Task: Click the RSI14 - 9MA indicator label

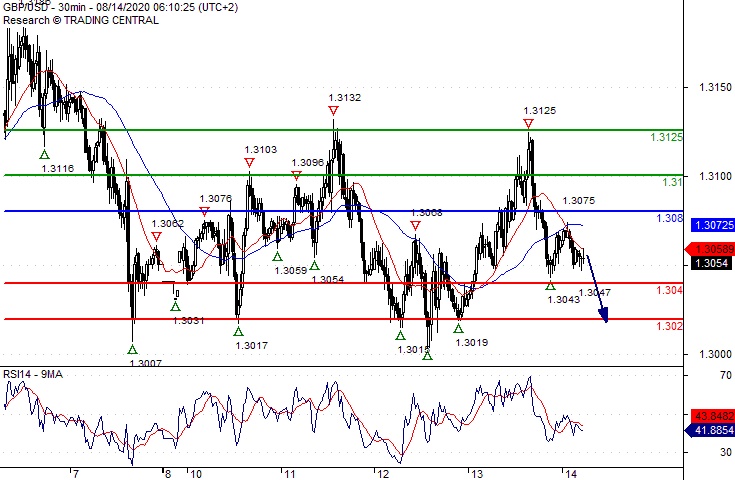Action: pos(33,374)
